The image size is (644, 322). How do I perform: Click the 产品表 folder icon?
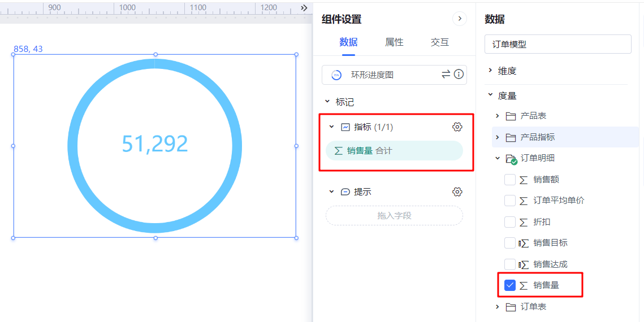tap(511, 116)
